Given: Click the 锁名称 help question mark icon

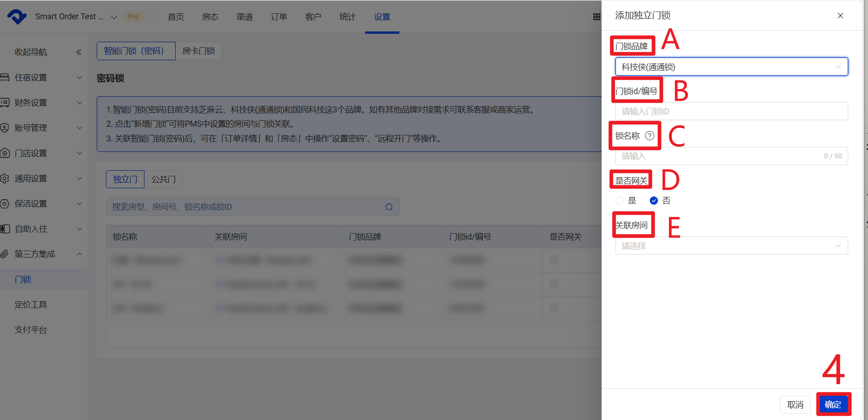Looking at the screenshot, I should pos(649,135).
